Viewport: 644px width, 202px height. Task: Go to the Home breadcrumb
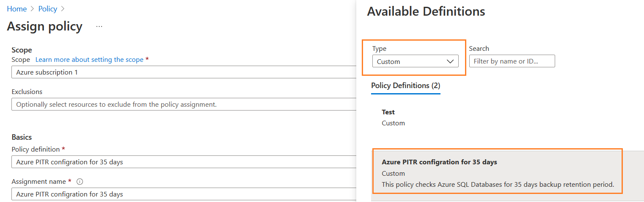(17, 9)
